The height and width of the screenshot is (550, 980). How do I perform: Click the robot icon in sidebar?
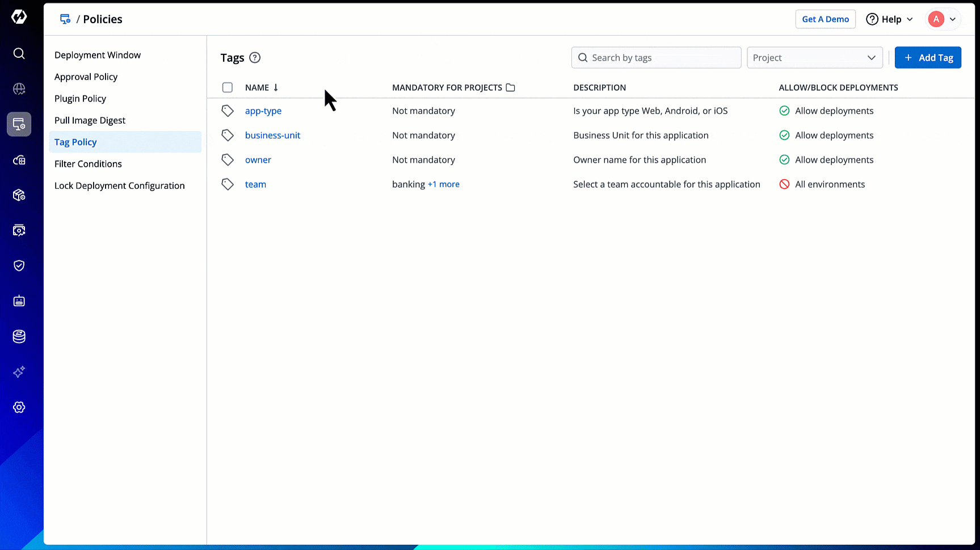[19, 301]
